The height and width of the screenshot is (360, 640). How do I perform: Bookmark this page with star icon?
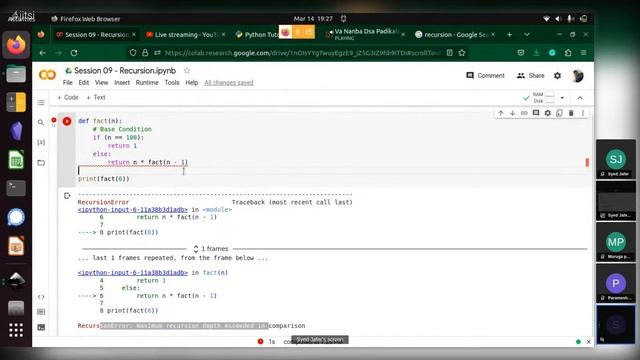[x=462, y=53]
